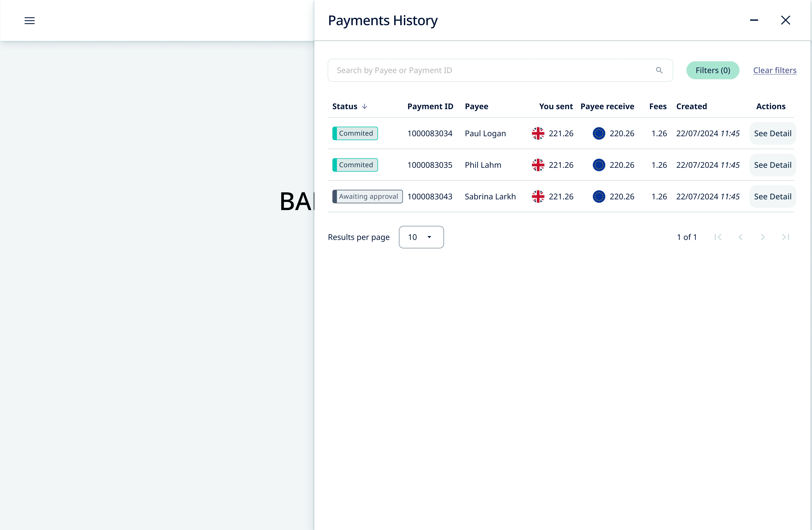Screen dimensions: 812x530
Task: Click the search magnifier icon
Action: pos(659,70)
